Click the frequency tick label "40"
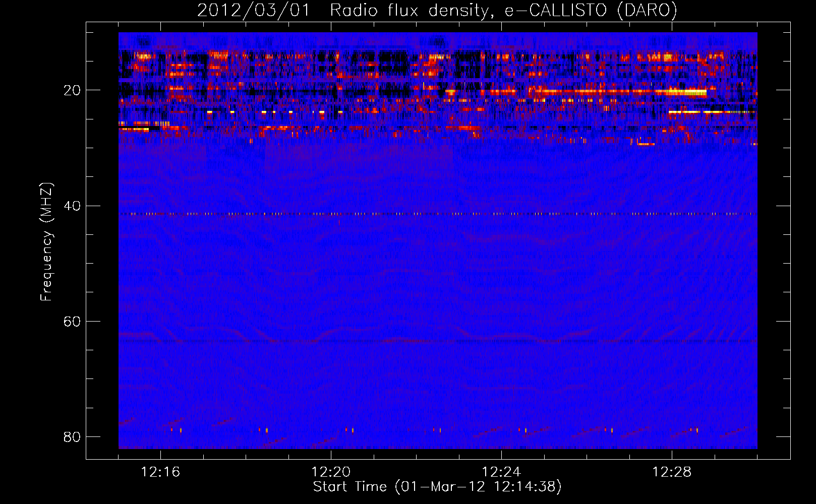This screenshot has height=504, width=816. coord(72,206)
